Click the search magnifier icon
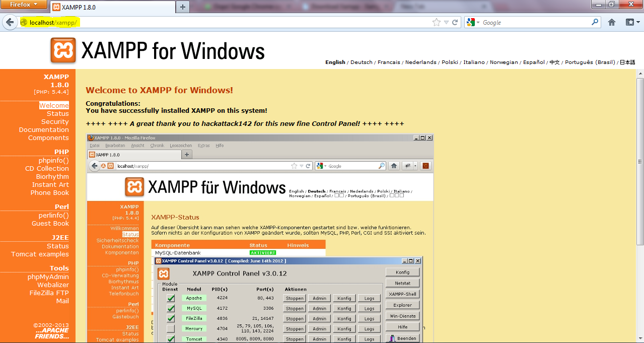 click(x=595, y=23)
